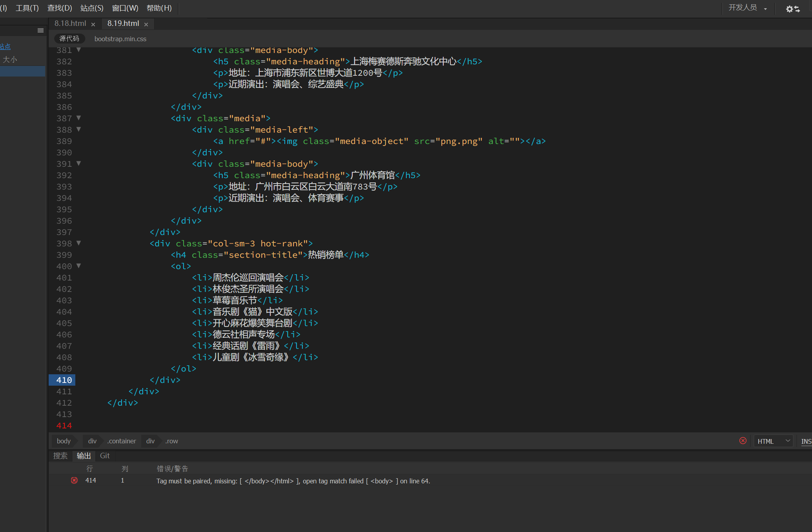Click the 列 column header

click(x=125, y=469)
